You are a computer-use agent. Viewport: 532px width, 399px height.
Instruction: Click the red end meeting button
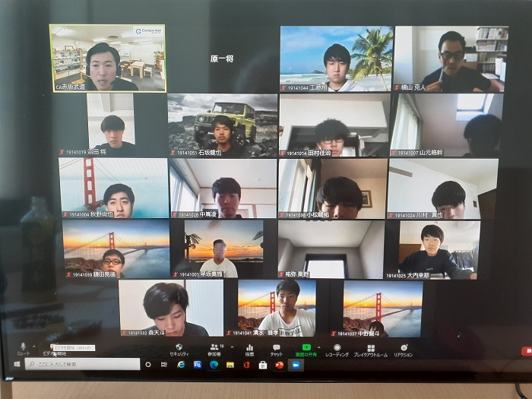tap(527, 351)
